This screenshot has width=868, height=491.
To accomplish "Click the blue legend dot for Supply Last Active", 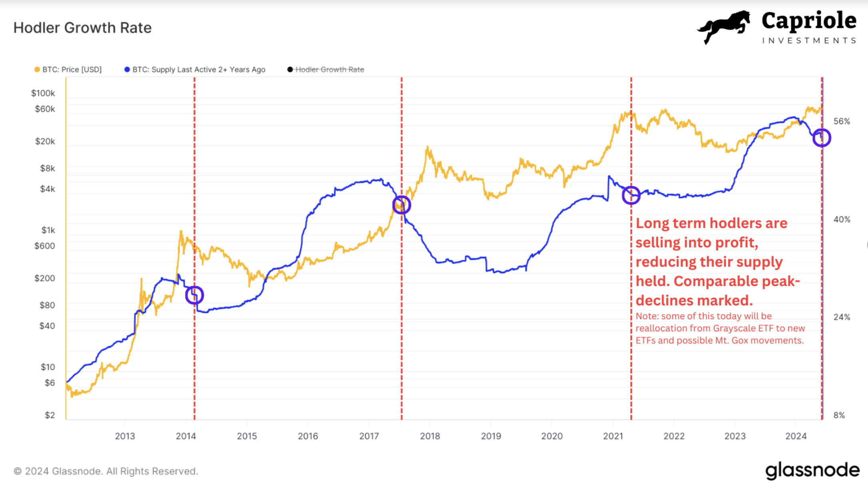I will pyautogui.click(x=127, y=70).
